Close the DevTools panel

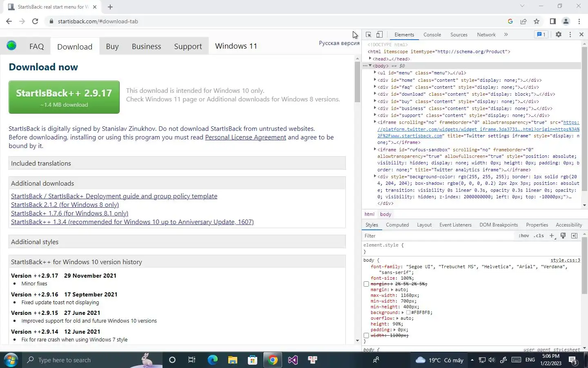point(581,35)
